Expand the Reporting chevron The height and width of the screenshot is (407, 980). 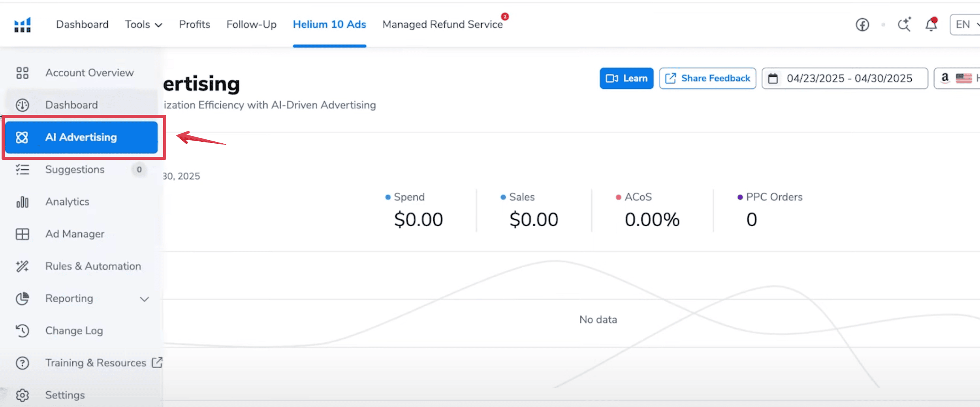point(145,299)
